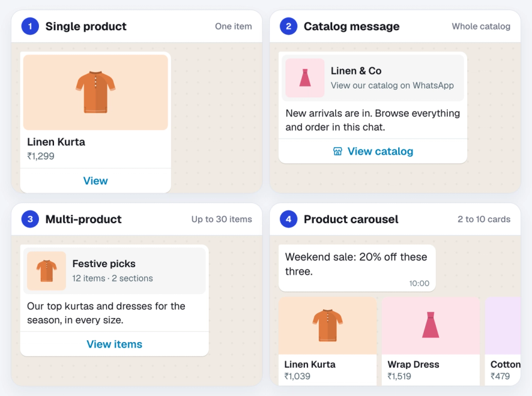Screen dimensions: 532x396
Task: Click the View items button
Action: tap(114, 344)
